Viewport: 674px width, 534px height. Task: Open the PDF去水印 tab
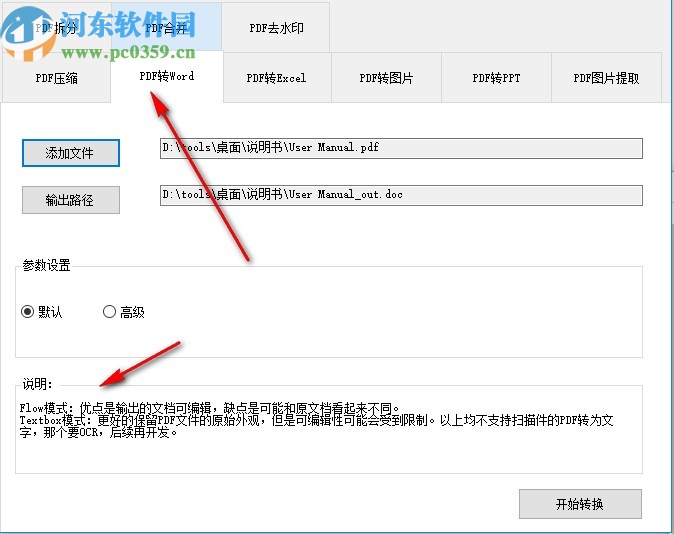pyautogui.click(x=276, y=28)
